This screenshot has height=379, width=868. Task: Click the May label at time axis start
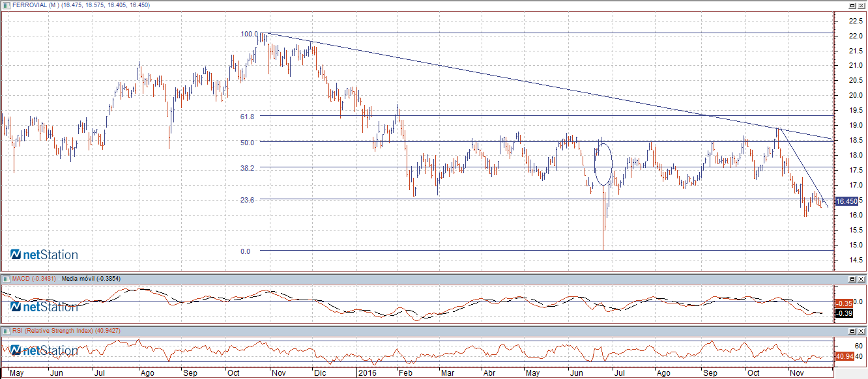coord(18,374)
